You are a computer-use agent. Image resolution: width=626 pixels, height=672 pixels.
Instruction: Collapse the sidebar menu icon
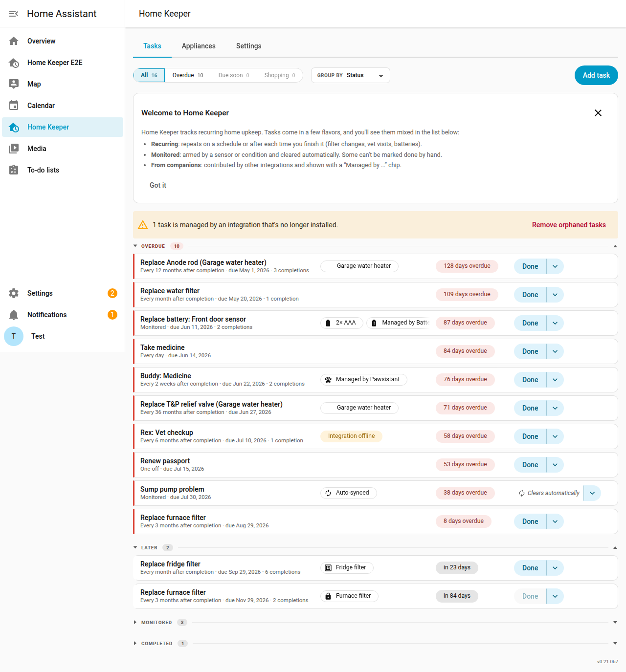(14, 14)
